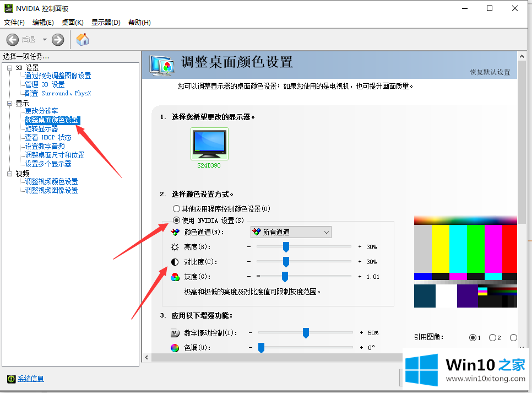Click the contrast half-circle icon
Viewport: 532px width, 393px height.
(175, 262)
